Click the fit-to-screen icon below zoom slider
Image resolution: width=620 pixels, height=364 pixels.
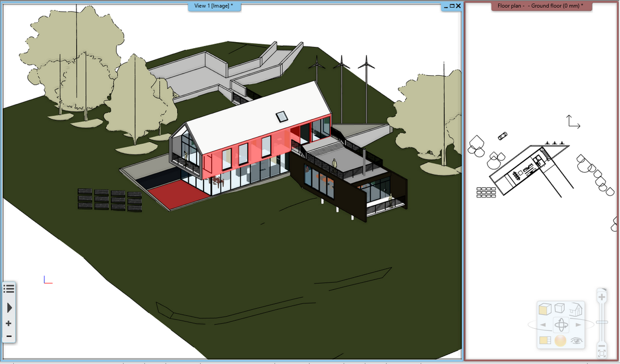pyautogui.click(x=601, y=353)
